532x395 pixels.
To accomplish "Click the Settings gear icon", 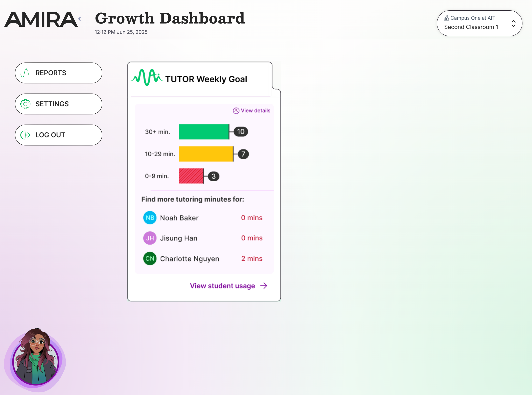I will tap(25, 104).
